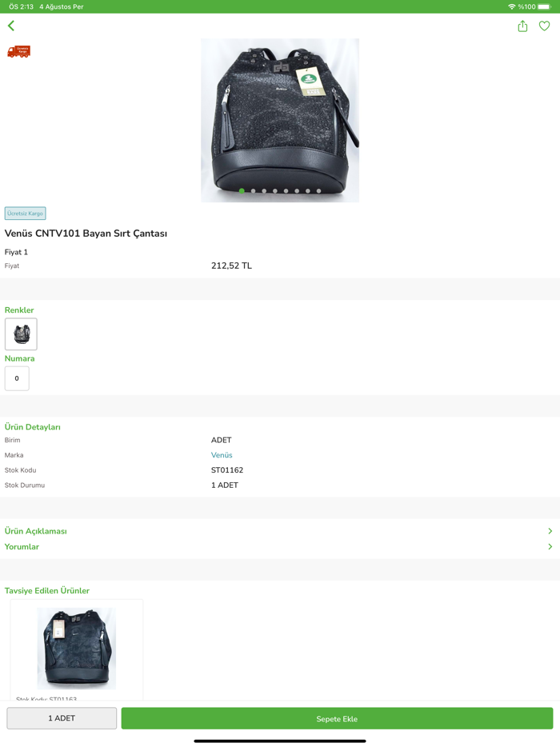
Task: Expand Yorumlar chevron
Action: click(550, 546)
